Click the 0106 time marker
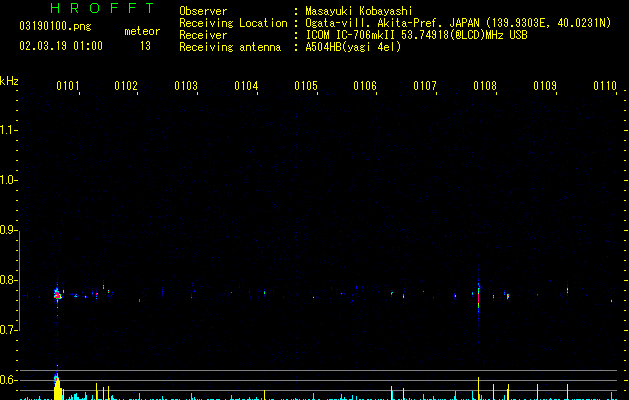 pos(365,86)
